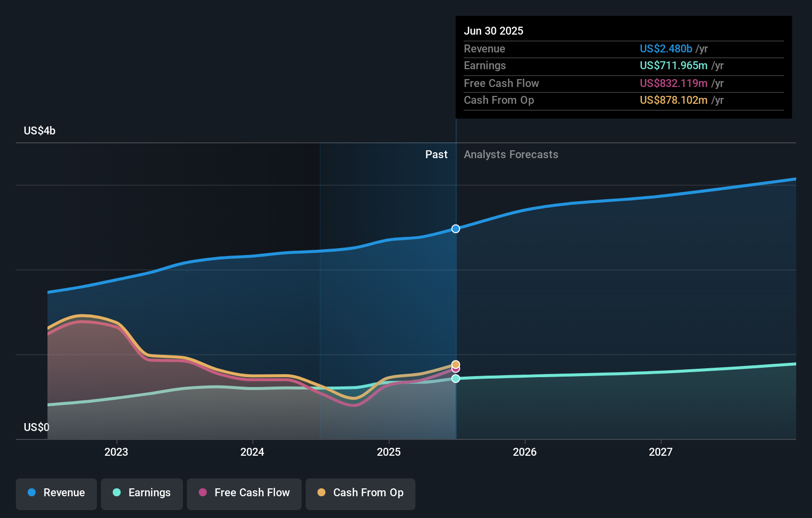Click the US$711.965m Earnings value in tooltip
Viewport: 812px width, 518px height.
point(673,65)
